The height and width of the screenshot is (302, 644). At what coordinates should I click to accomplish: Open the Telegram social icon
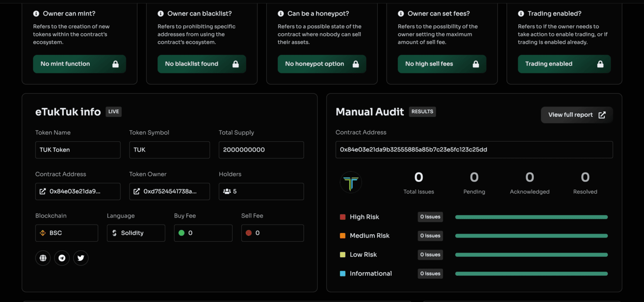(62, 258)
